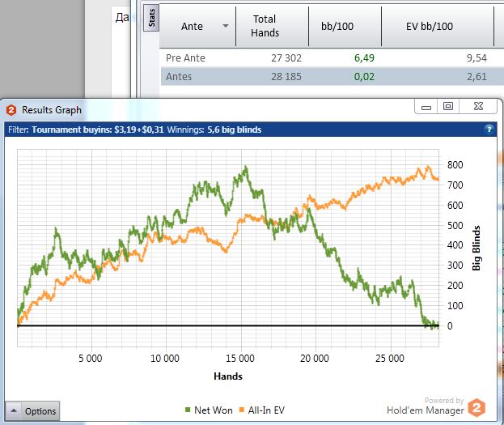Open the Ante column dropdown arrow
The width and height of the screenshot is (504, 425).
pyautogui.click(x=226, y=26)
